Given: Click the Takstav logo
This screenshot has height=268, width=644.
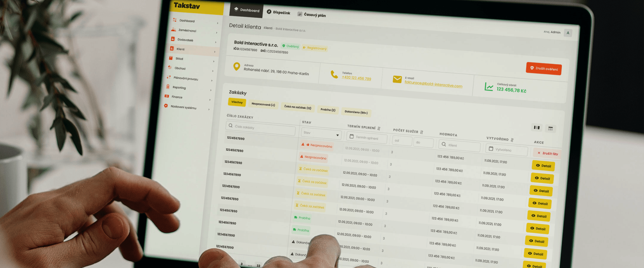Looking at the screenshot, I should (x=187, y=6).
